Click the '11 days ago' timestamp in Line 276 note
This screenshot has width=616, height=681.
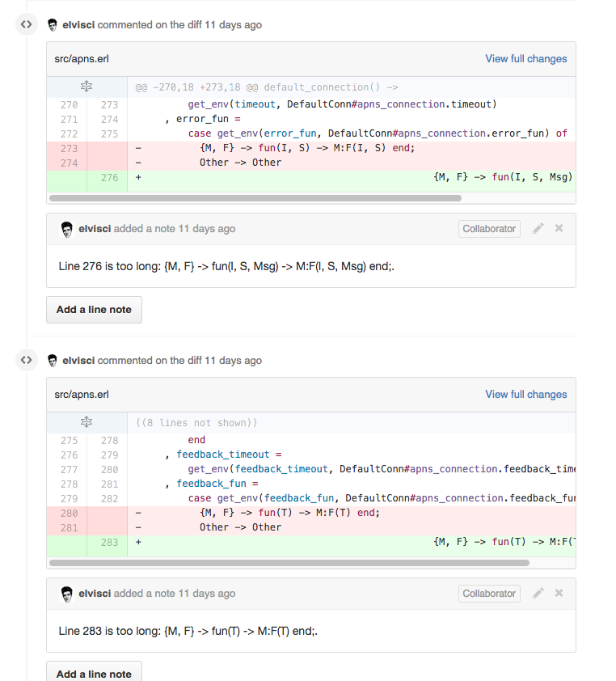pyautogui.click(x=207, y=228)
